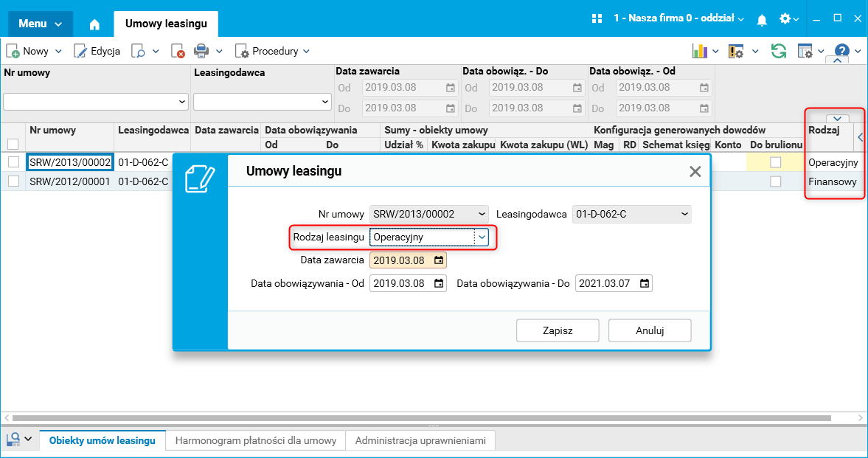Collapse the filter panel with up chevron
Screen dimensions: 868x458
pos(837,60)
